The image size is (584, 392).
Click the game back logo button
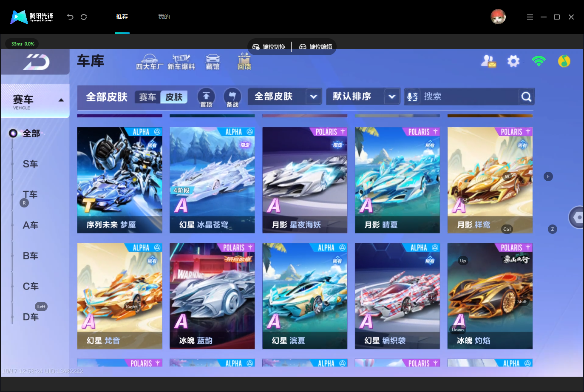click(36, 62)
